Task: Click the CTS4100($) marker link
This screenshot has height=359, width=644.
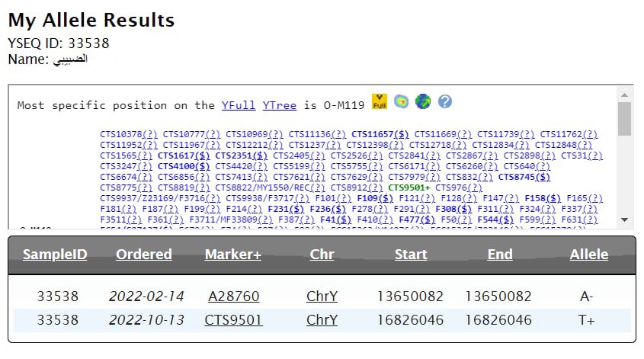Action: coord(184,166)
